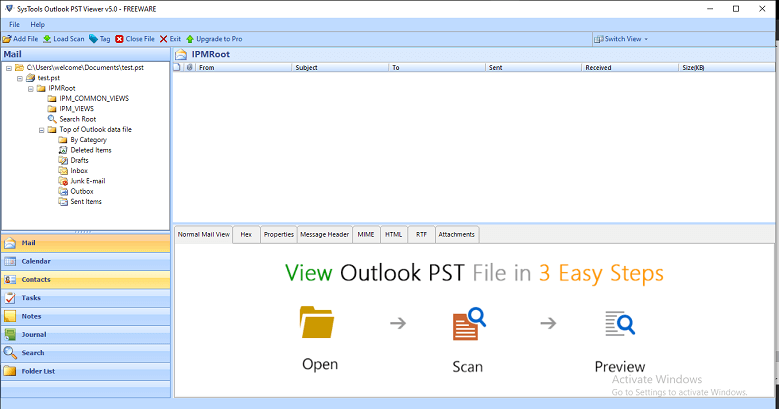Image resolution: width=779 pixels, height=409 pixels.
Task: Click the Load Scan toolbar icon
Action: 47,39
